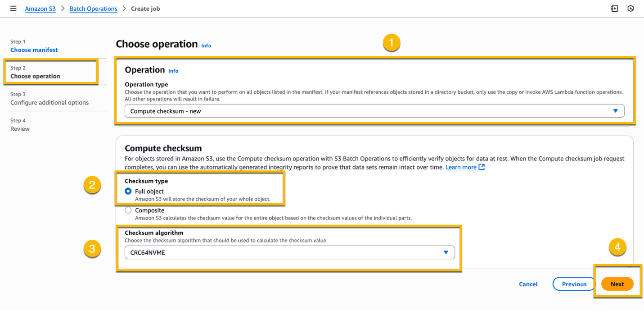Viewport: 644px width, 311px height.
Task: Open the CloudShell icon in top bar
Action: pyautogui.click(x=614, y=9)
